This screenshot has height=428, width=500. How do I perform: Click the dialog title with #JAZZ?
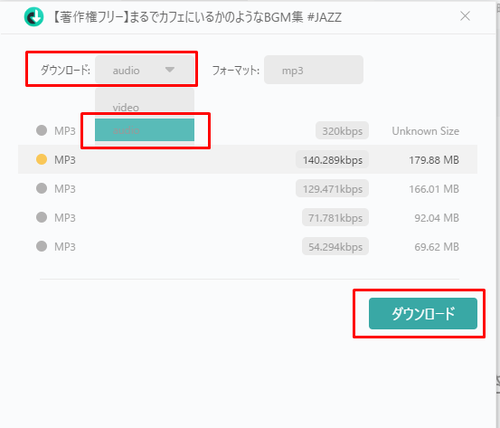[x=197, y=17]
